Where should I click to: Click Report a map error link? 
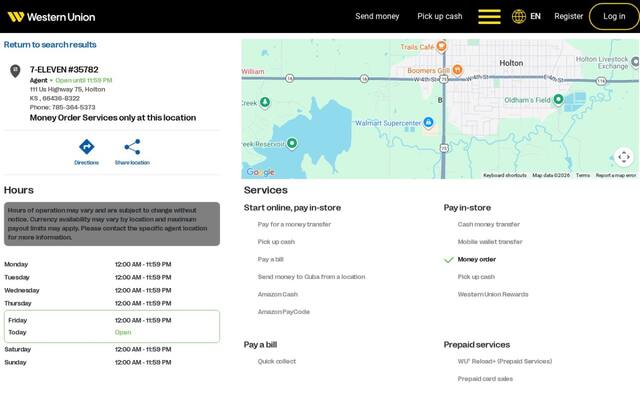[616, 175]
